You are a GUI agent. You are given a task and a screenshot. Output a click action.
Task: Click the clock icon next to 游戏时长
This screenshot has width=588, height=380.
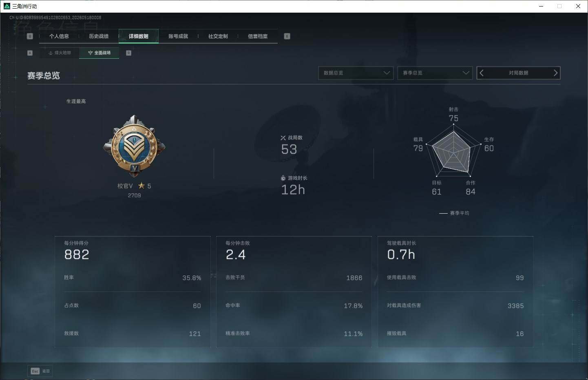(x=283, y=178)
